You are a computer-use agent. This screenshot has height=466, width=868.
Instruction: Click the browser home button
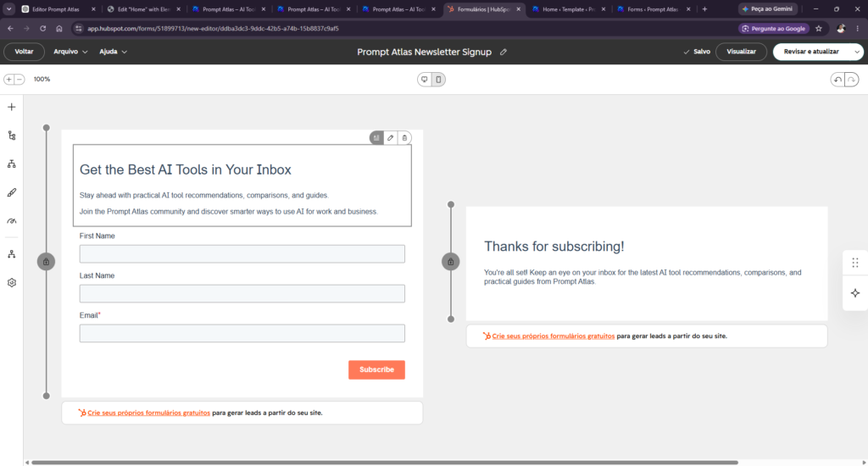58,28
